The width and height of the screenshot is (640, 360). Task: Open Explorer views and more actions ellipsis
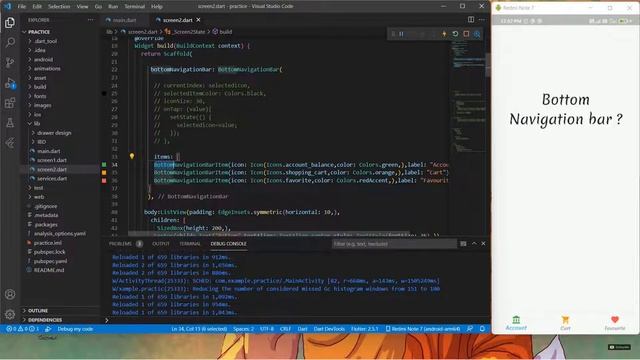(x=91, y=20)
